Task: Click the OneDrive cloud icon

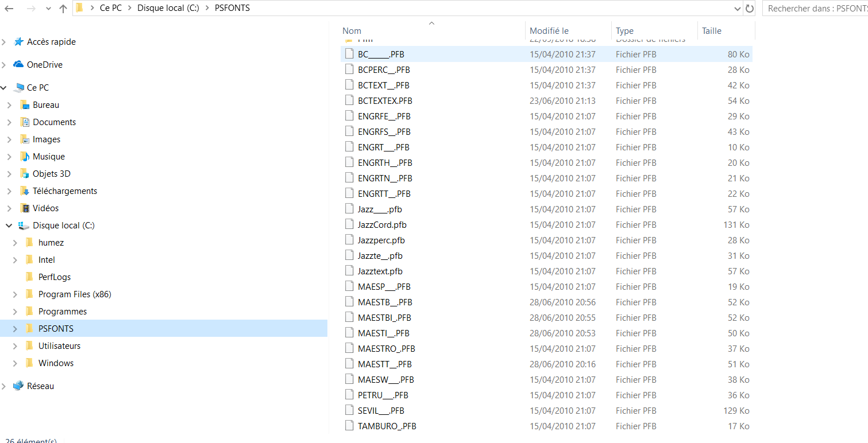Action: [18, 65]
